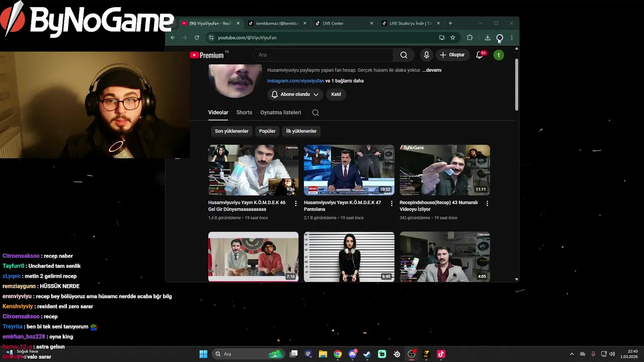
Task: Open TikTok app from the taskbar
Action: (441, 354)
